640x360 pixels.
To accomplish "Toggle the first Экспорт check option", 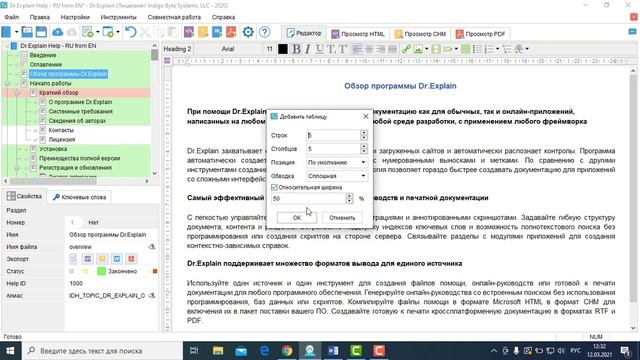I will click(73, 259).
